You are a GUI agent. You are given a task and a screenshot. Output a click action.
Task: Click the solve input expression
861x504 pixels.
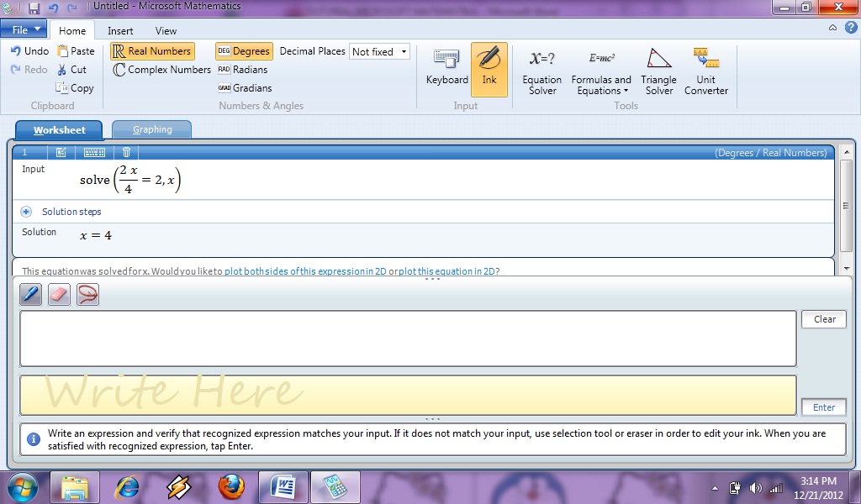pos(130,179)
